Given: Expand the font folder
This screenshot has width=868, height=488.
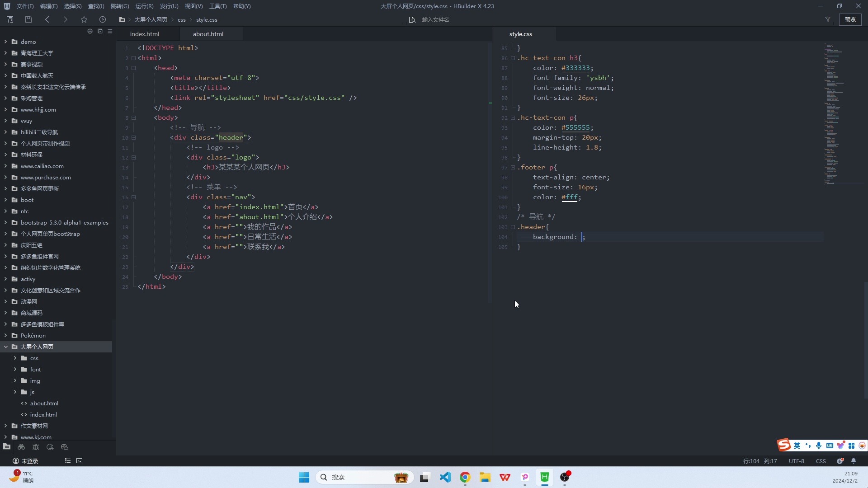Looking at the screenshot, I should pyautogui.click(x=14, y=369).
